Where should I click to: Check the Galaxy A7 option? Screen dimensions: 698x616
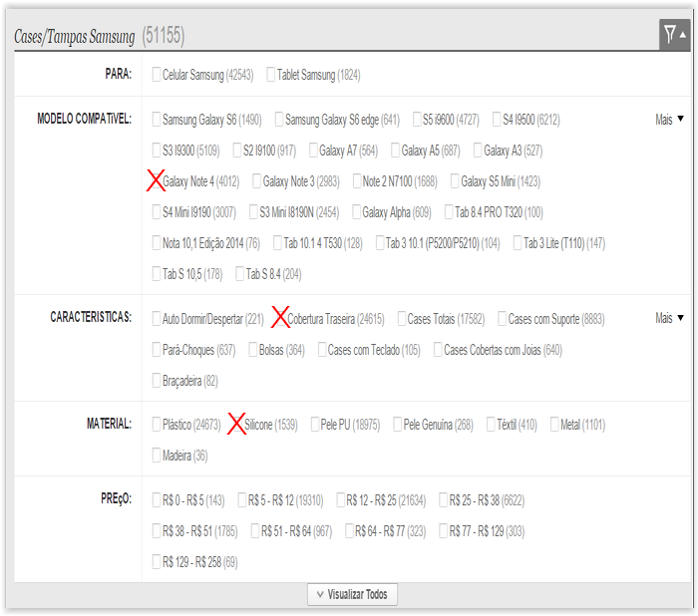click(313, 151)
